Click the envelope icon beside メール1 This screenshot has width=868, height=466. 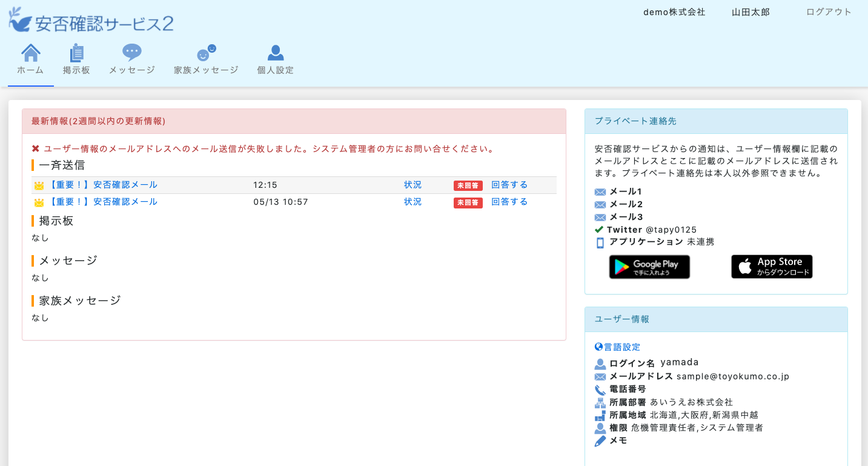tap(600, 192)
